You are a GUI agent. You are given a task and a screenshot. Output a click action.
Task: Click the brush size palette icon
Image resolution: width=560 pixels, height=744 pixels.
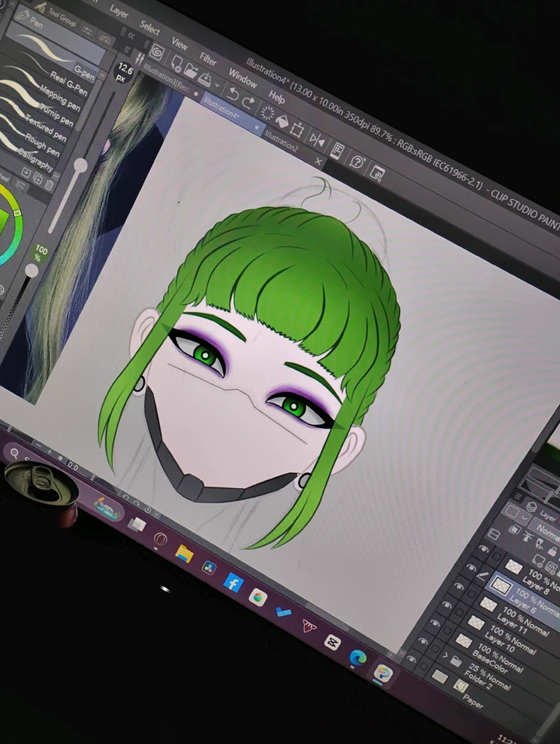coord(139,59)
